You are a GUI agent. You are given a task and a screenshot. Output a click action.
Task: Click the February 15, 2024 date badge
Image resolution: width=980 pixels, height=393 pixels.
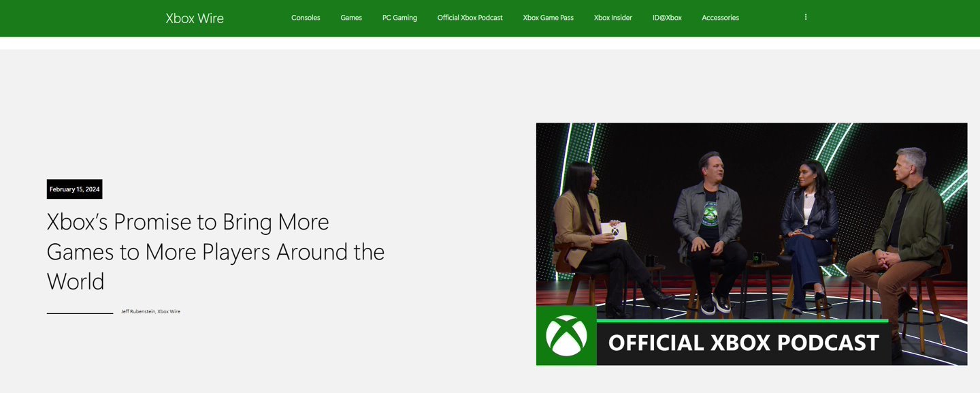tap(74, 189)
